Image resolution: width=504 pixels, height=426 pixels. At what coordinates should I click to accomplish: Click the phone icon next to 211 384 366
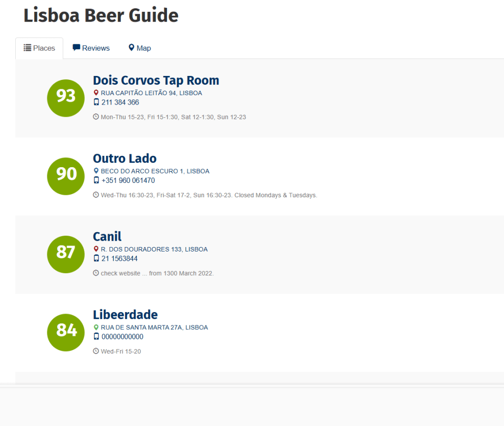(x=96, y=102)
